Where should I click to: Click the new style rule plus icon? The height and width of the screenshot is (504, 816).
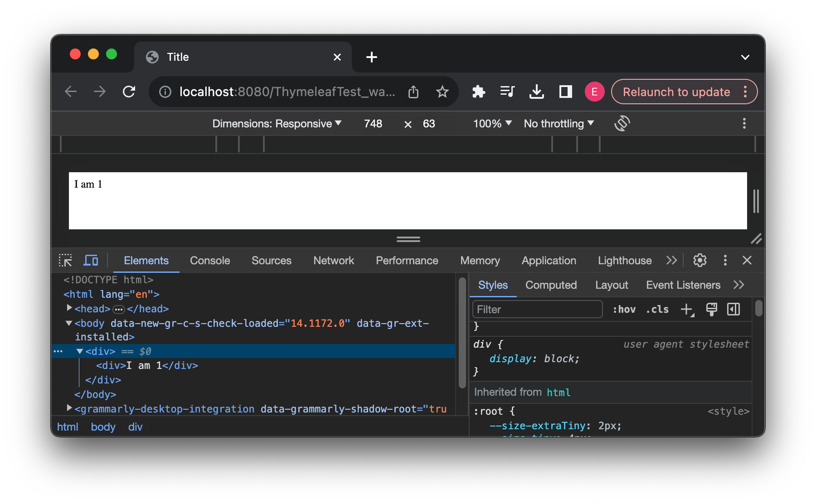pos(686,309)
